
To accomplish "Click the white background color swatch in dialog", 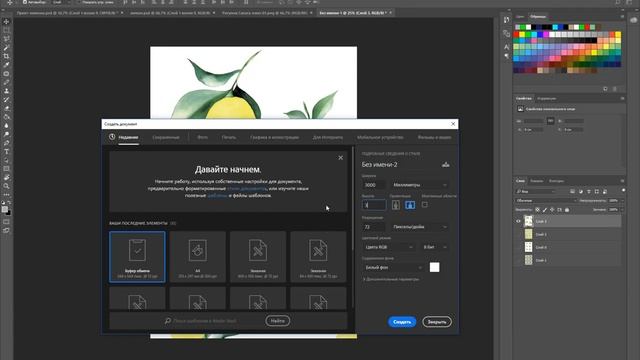I will (435, 267).
